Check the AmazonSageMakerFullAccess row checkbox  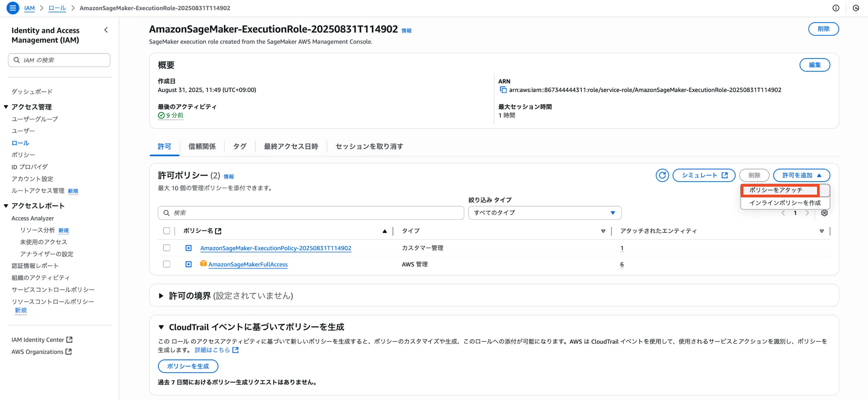167,264
